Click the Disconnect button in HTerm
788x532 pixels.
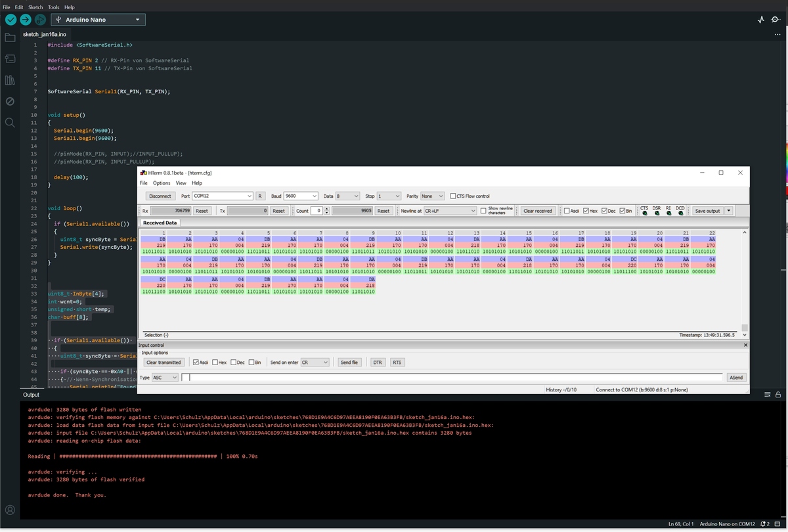tap(160, 196)
